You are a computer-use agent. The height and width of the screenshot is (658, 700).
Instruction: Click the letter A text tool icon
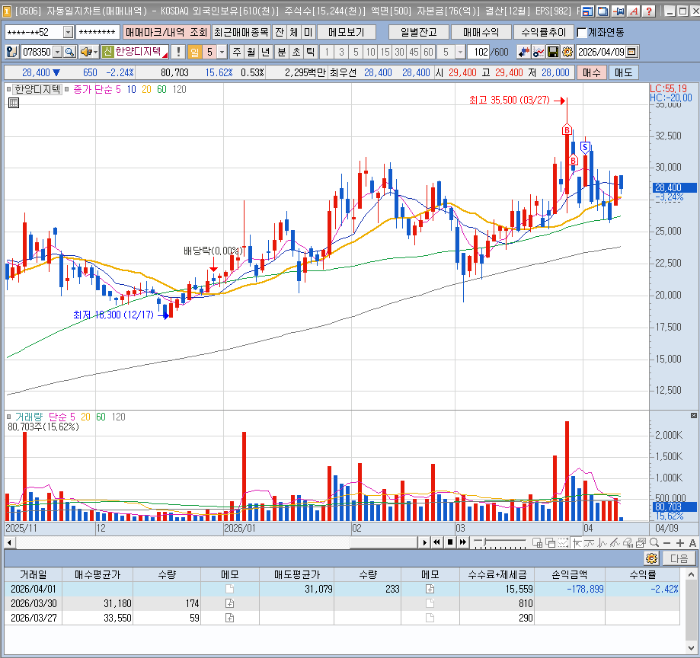coord(692,543)
